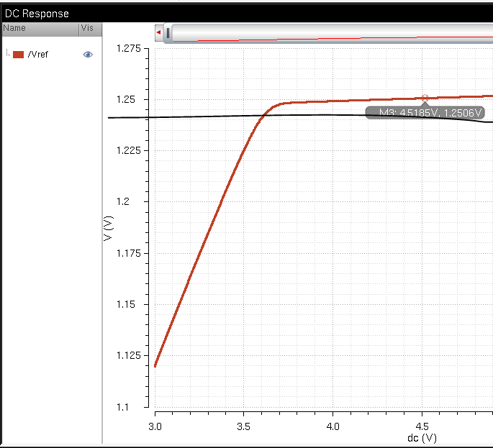Click the red /Vref color swatch
The width and height of the screenshot is (493, 448).
19,55
